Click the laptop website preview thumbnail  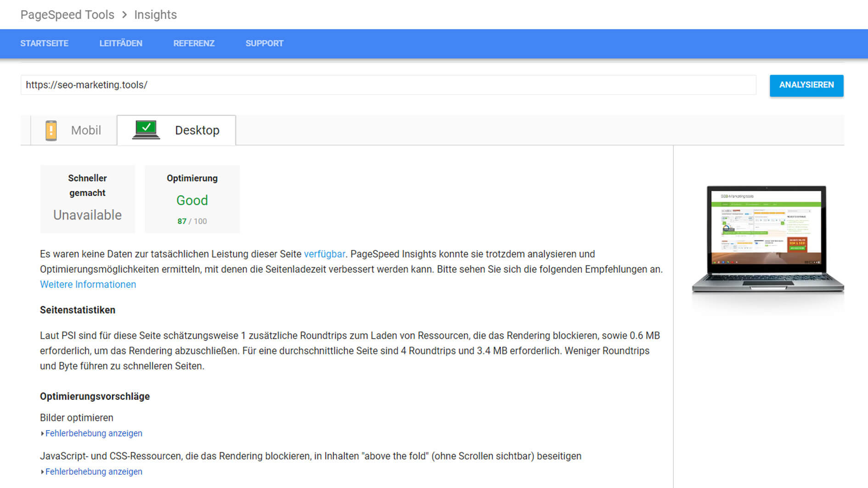tap(767, 239)
